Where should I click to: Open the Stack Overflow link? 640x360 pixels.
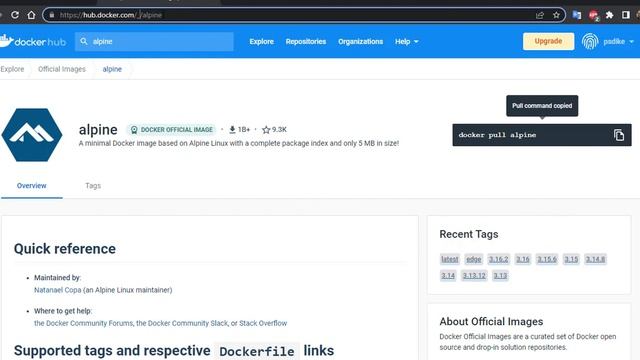click(263, 323)
